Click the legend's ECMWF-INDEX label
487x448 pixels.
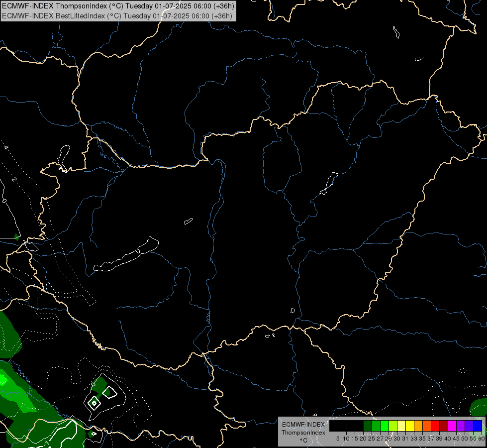click(x=303, y=425)
